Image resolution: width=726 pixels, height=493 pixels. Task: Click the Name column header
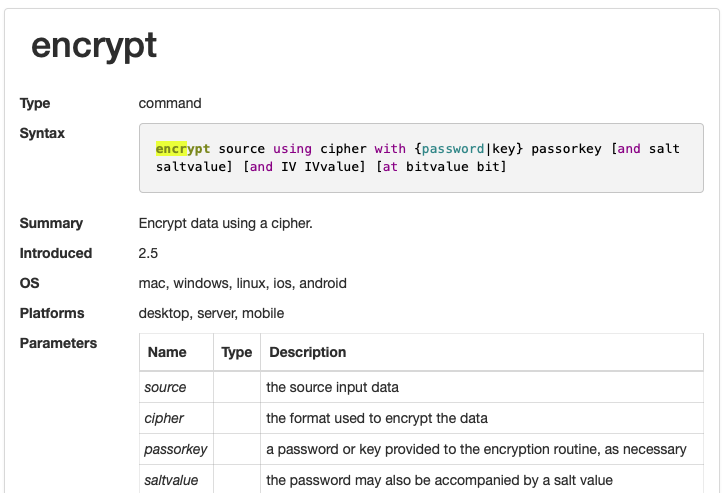pyautogui.click(x=167, y=352)
